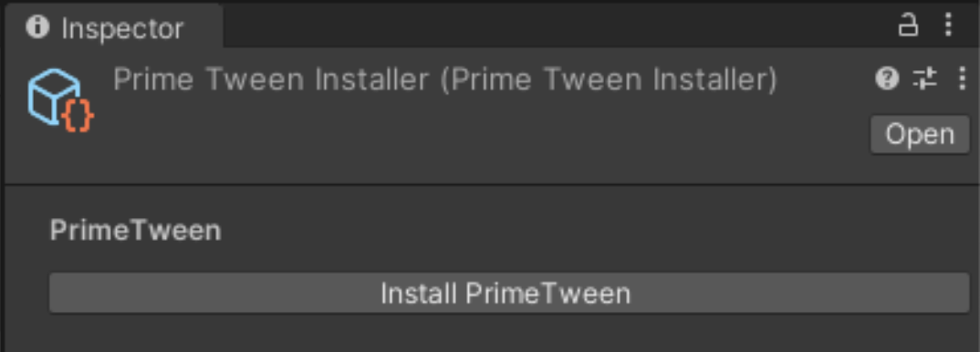Click the cube script asset icon
Viewport: 980px width, 352px height.
click(x=60, y=100)
